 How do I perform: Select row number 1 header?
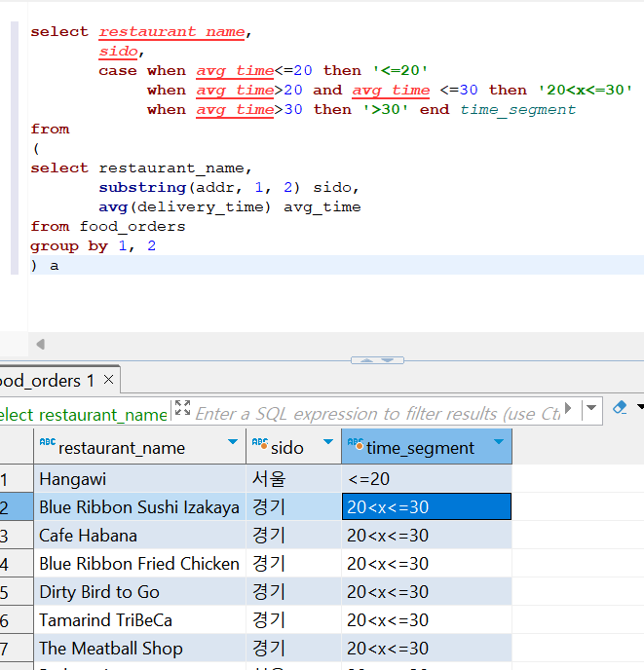tap(17, 479)
